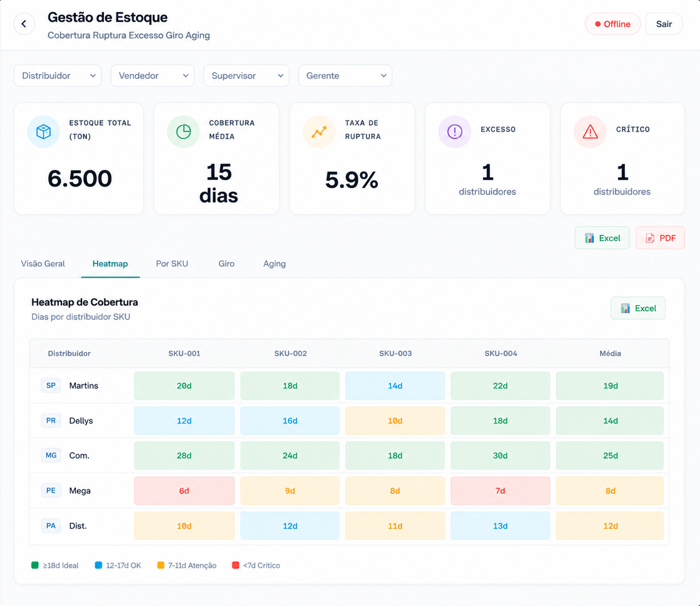Click green Ideal legend swatch
Viewport: 700px width, 606px height.
(x=35, y=566)
